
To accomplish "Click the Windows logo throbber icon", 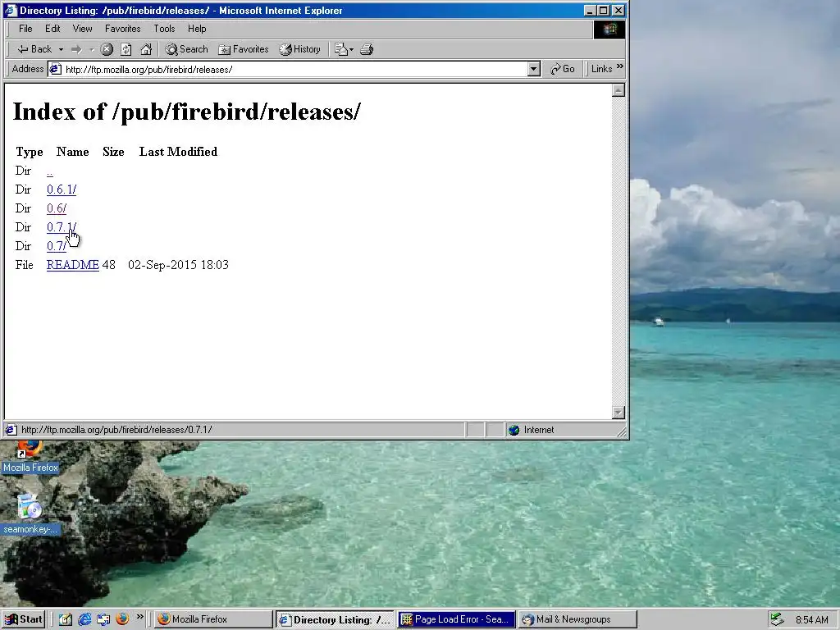I will pos(609,29).
